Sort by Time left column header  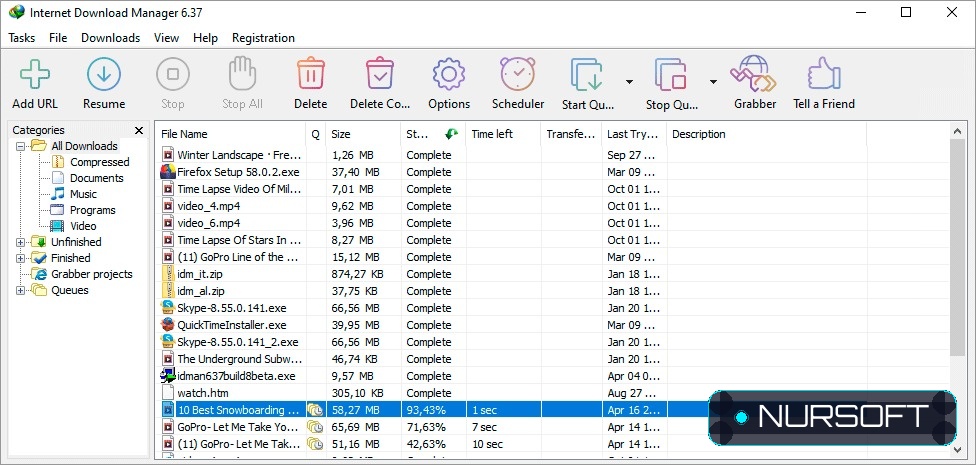(x=504, y=134)
